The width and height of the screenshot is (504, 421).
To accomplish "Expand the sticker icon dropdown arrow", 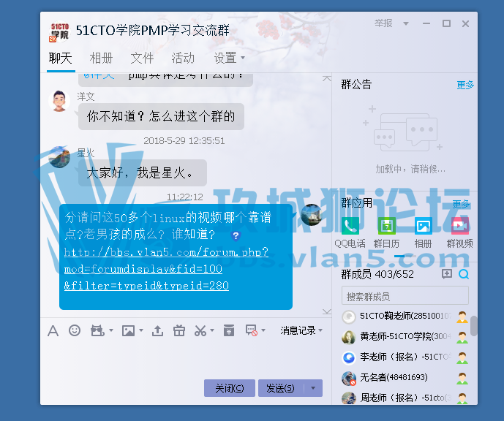I will [x=111, y=330].
